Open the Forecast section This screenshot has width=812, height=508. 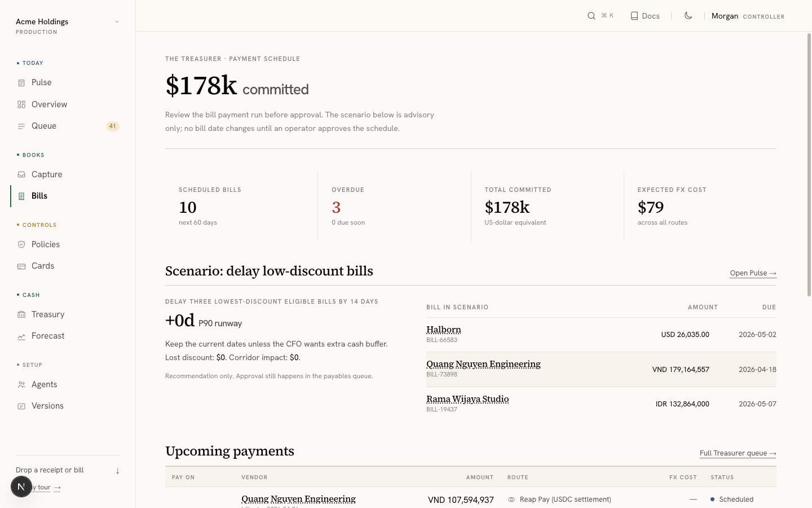68,336
